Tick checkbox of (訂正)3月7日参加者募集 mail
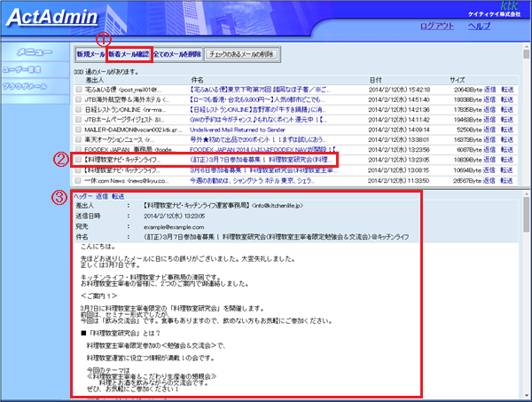This screenshot has height=402, width=532. (x=79, y=160)
